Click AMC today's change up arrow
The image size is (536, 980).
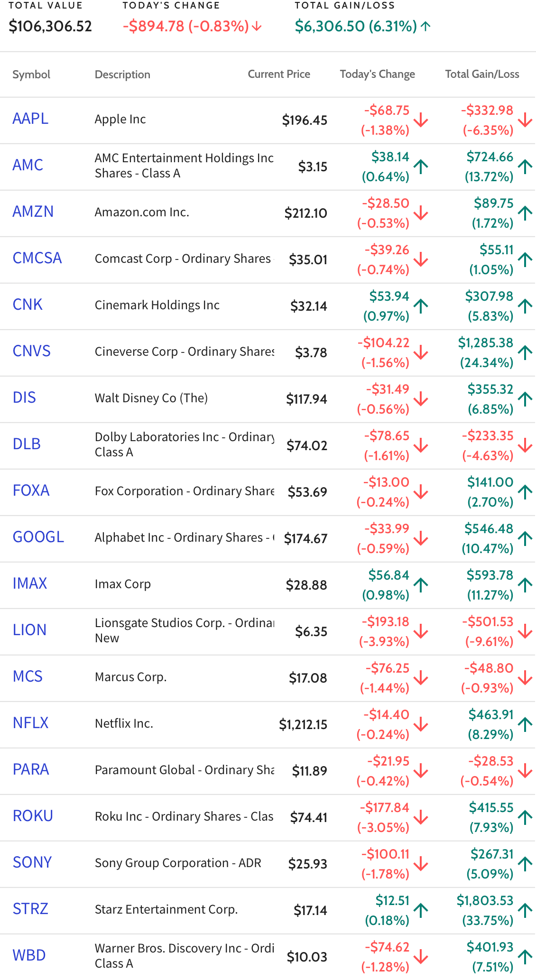pos(421,166)
